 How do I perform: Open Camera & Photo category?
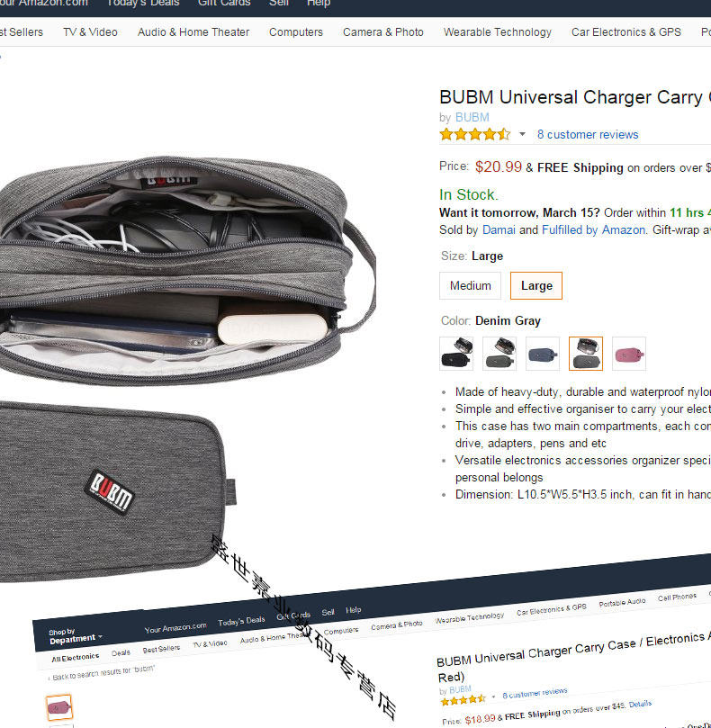point(383,32)
